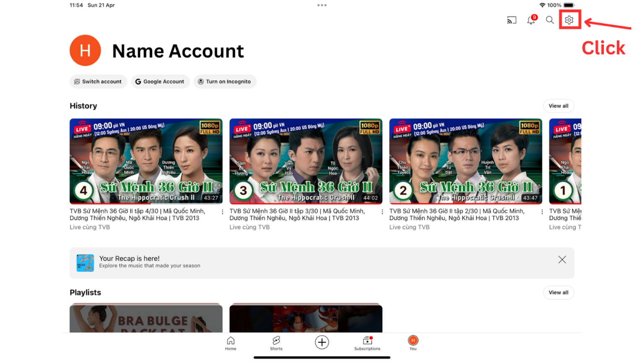Open Shorts from the bottom navigation
The width and height of the screenshot is (644, 362).
click(x=276, y=342)
